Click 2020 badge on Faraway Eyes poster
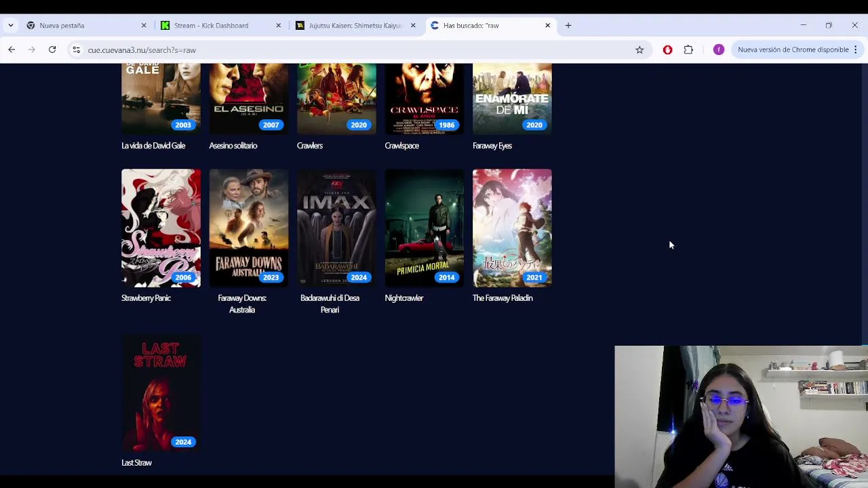 [534, 125]
